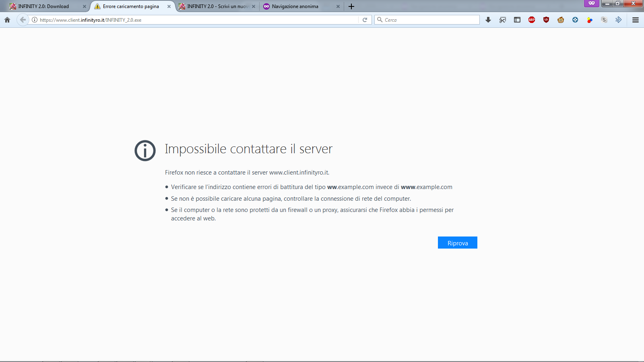This screenshot has height=362, width=644.
Task: Reload the page with refresh icon
Action: [x=365, y=20]
